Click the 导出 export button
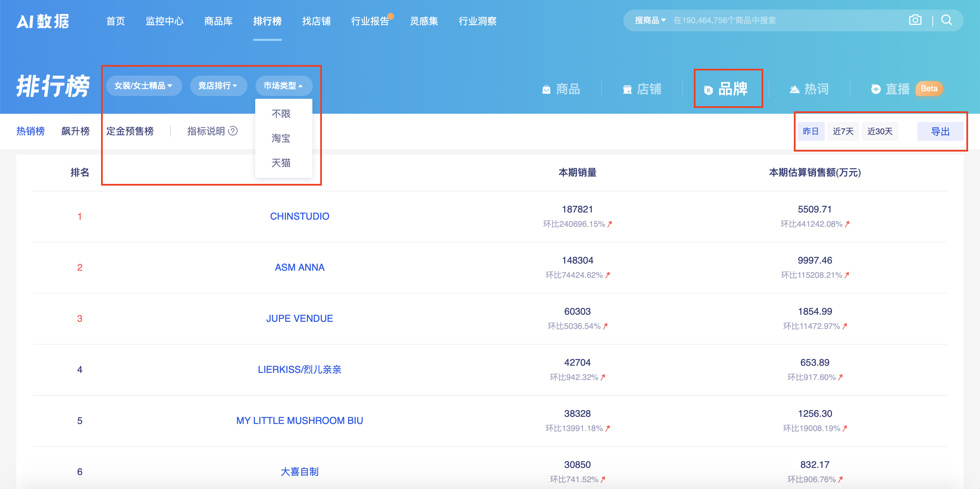The image size is (980, 489). point(940,131)
